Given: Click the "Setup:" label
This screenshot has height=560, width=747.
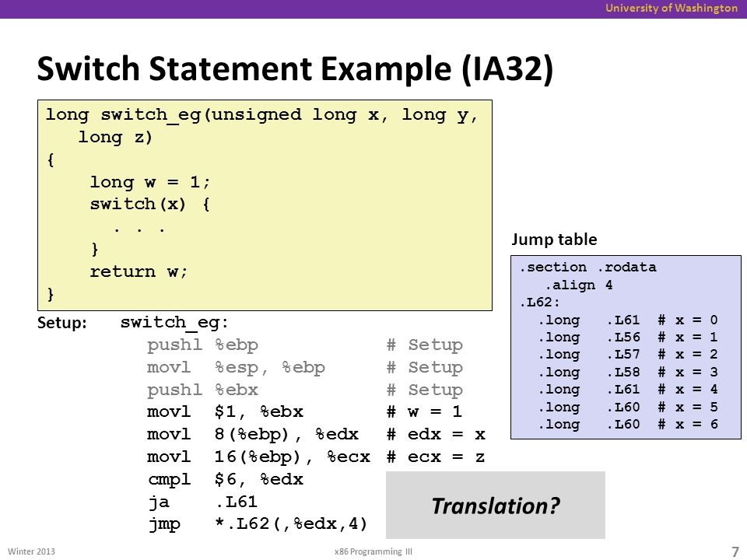Looking at the screenshot, I should click(62, 323).
